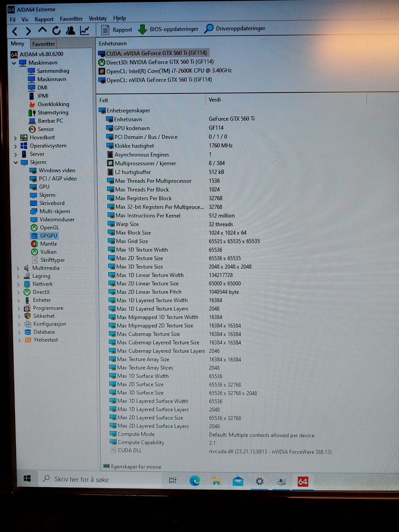The width and height of the screenshot is (399, 532).
Task: Select the Database icon in the tree
Action: coord(27,332)
